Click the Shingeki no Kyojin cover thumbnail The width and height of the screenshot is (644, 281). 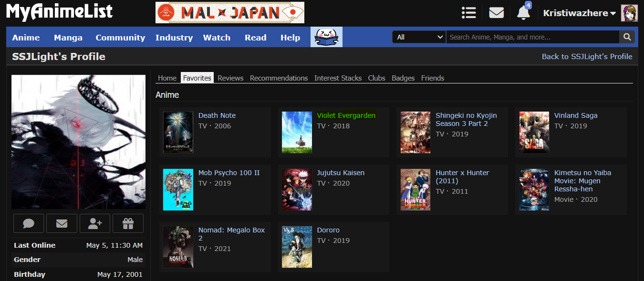coord(416,132)
